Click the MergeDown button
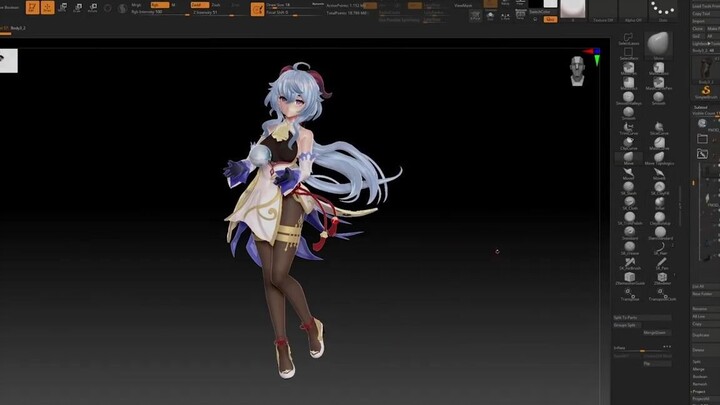This screenshot has height=405, width=720. pos(656,332)
